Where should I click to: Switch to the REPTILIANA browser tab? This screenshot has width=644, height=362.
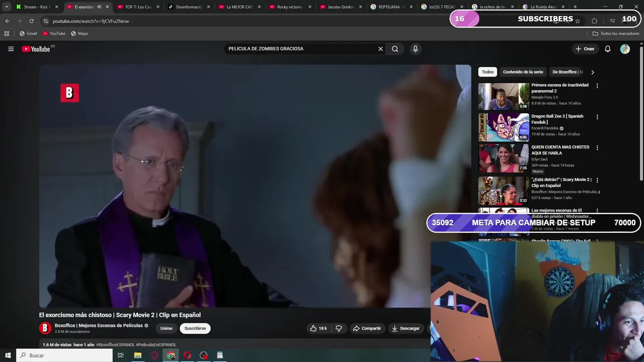[391, 7]
